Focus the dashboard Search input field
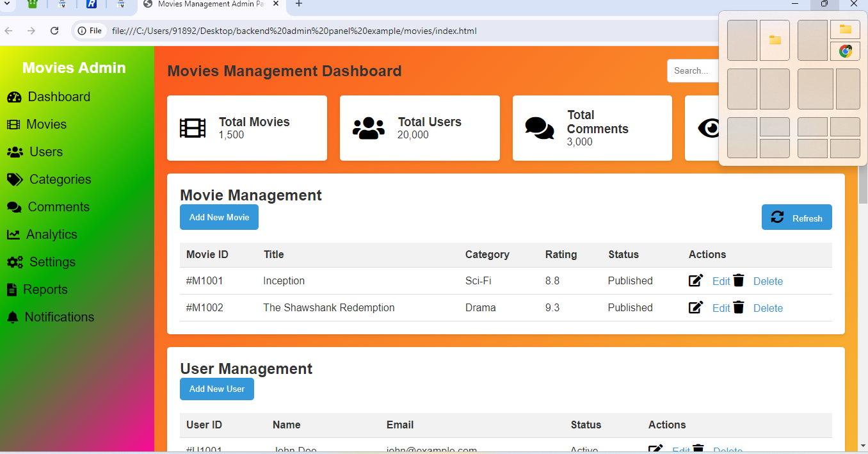 tap(693, 71)
